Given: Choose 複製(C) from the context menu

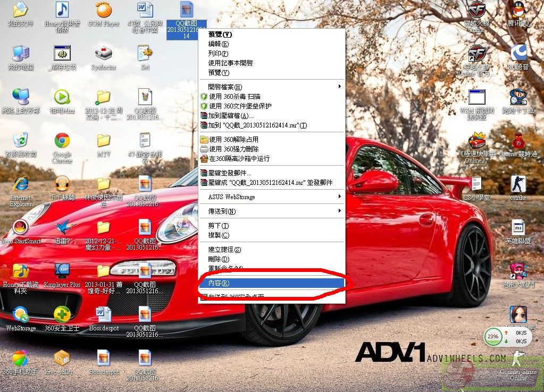Looking at the screenshot, I should pos(219,235).
